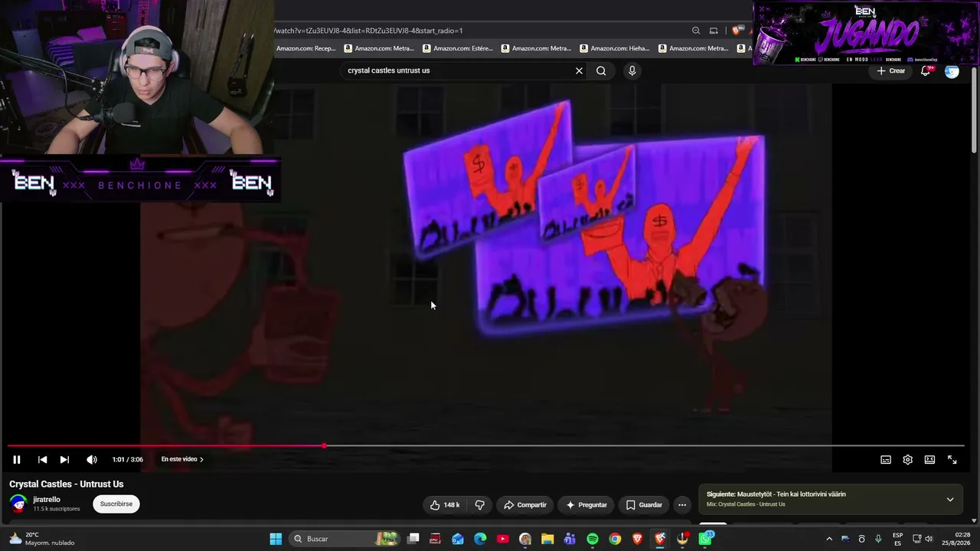
Task: Open the 20°C weather widget
Action: (x=42, y=539)
